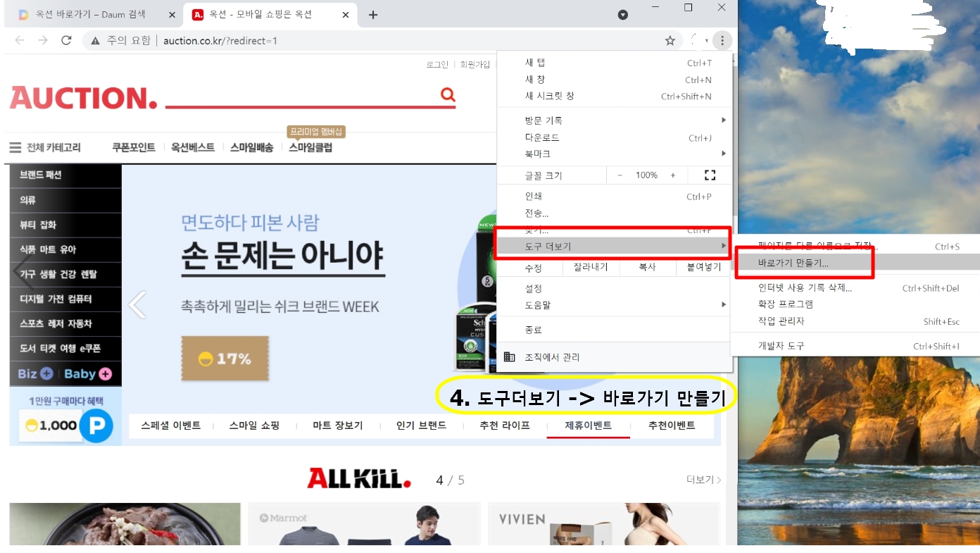The width and height of the screenshot is (980, 553).
Task: Choose 전송 in the Chrome menu
Action: pyautogui.click(x=615, y=213)
